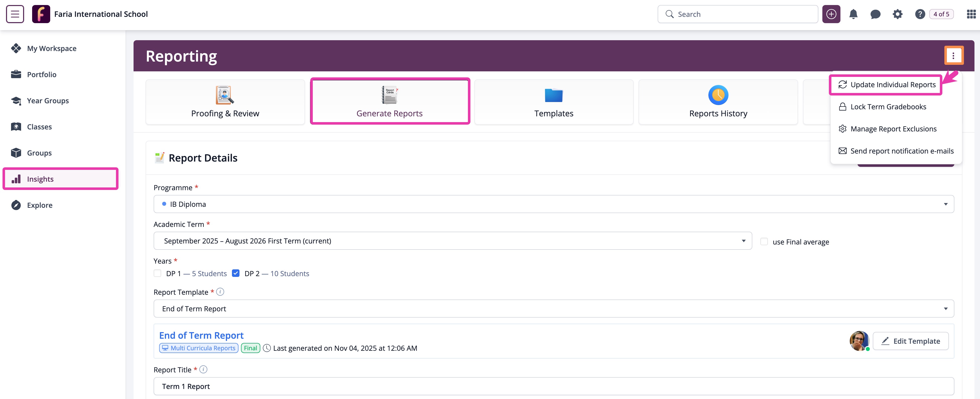Select the Portfolio sidebar item
The image size is (980, 399).
[42, 74]
